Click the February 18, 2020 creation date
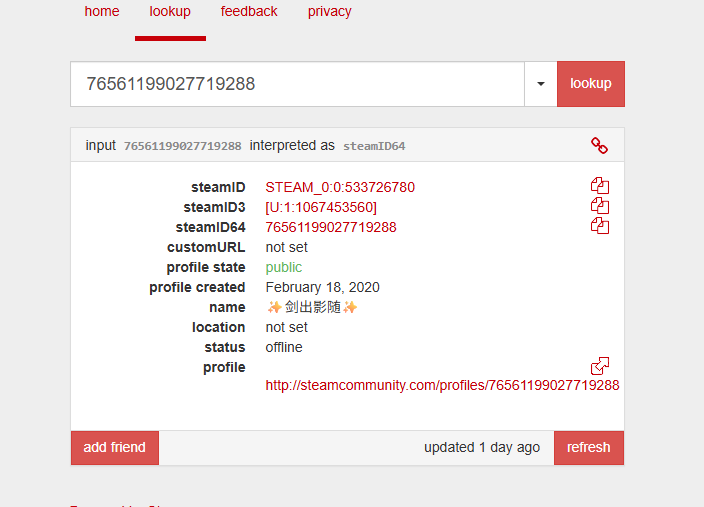The height and width of the screenshot is (507, 704). click(322, 287)
